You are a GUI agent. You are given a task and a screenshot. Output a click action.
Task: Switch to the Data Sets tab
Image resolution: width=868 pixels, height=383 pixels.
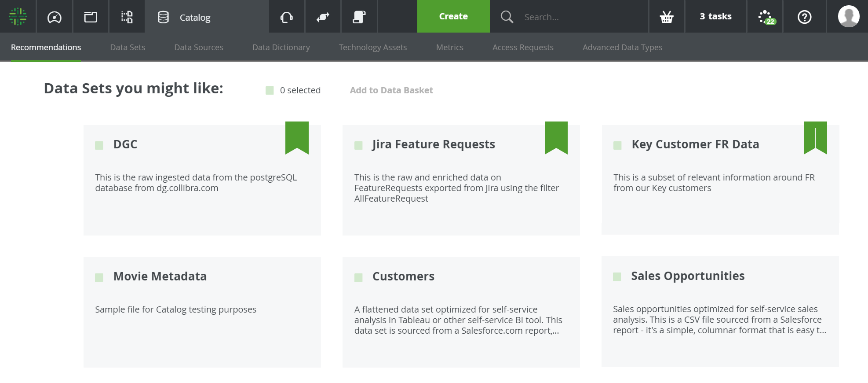pyautogui.click(x=128, y=47)
